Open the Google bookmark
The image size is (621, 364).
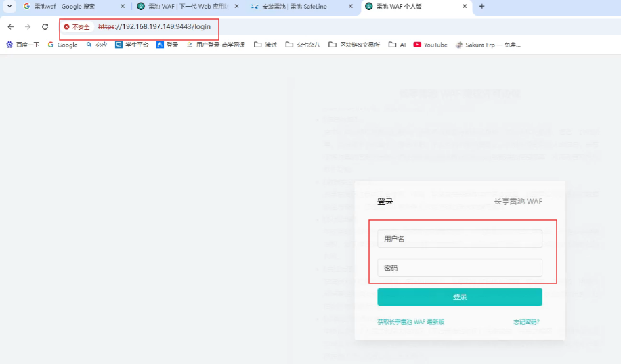pos(62,45)
